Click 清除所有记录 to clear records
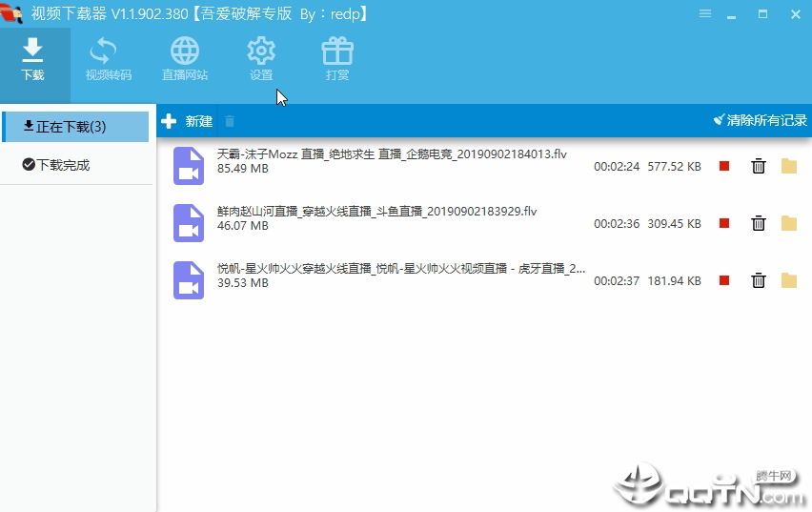 (760, 120)
